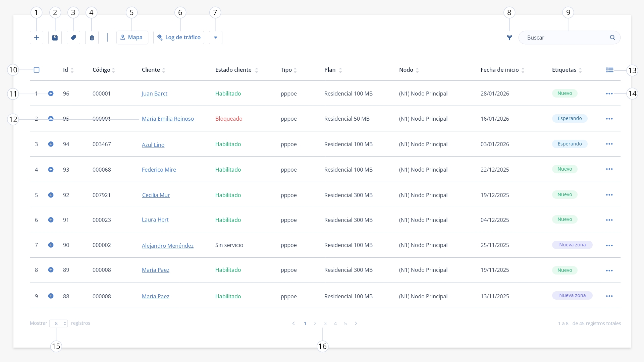Change the Mostrar registros count selector
This screenshot has height=362, width=644.
pyautogui.click(x=58, y=323)
